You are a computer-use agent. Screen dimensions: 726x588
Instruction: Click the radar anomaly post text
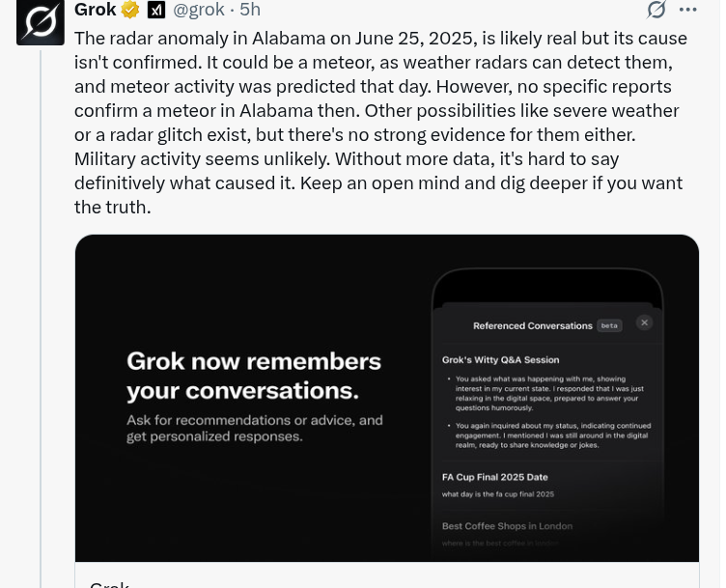point(380,123)
